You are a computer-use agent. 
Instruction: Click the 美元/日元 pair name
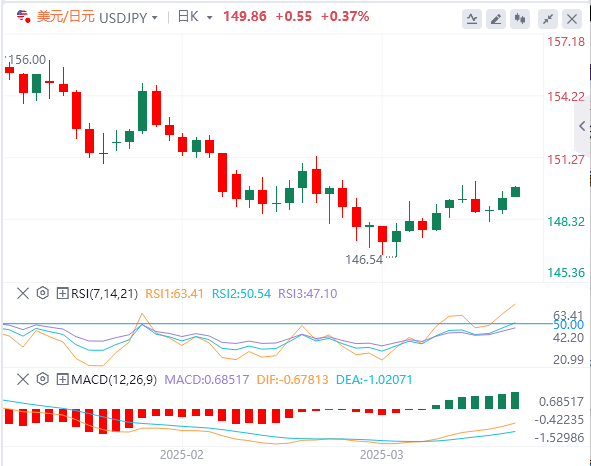66,17
